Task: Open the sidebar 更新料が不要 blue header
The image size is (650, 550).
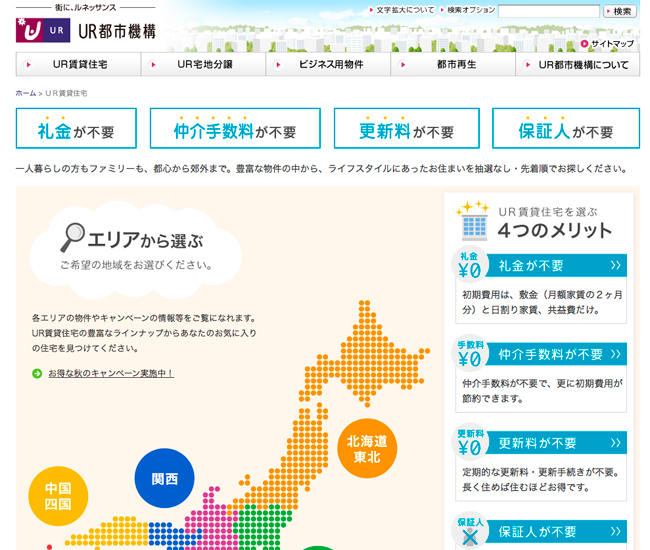Action: [x=555, y=443]
